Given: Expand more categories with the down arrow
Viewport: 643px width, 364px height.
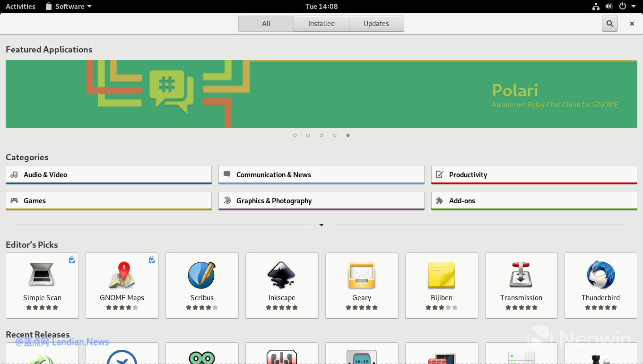Looking at the screenshot, I should [321, 225].
